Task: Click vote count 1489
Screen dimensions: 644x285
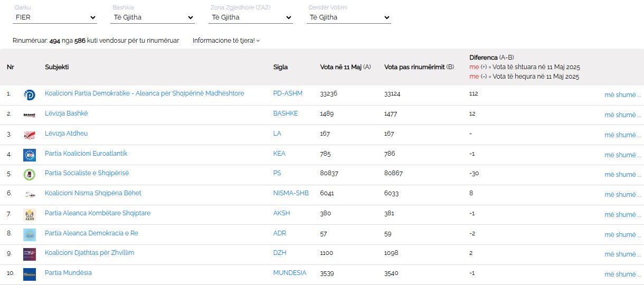Action: pyautogui.click(x=327, y=113)
